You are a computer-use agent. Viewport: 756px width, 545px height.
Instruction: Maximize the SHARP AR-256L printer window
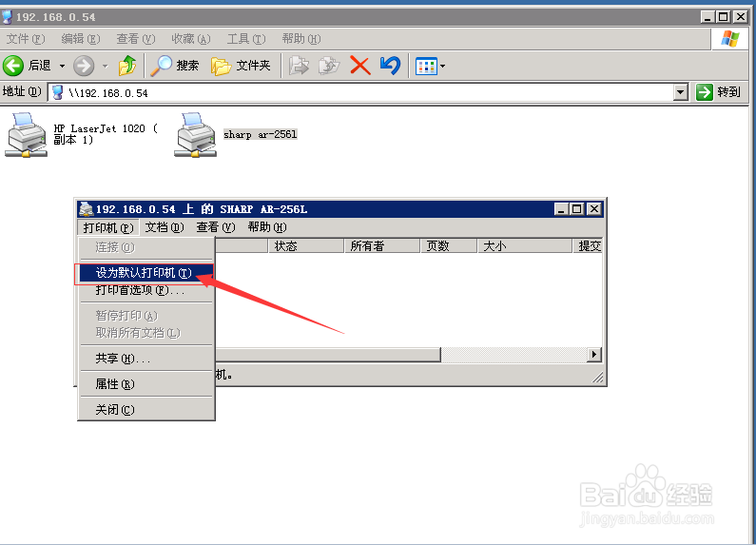[576, 209]
